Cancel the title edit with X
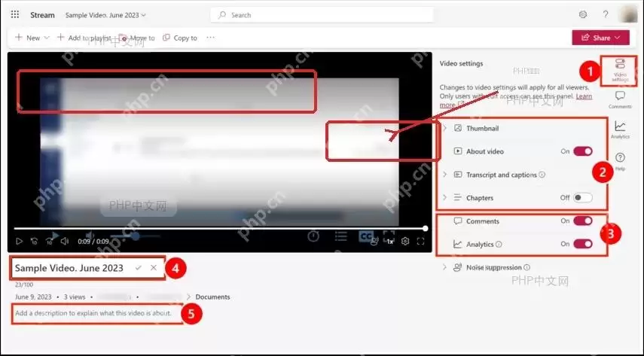 (x=154, y=268)
